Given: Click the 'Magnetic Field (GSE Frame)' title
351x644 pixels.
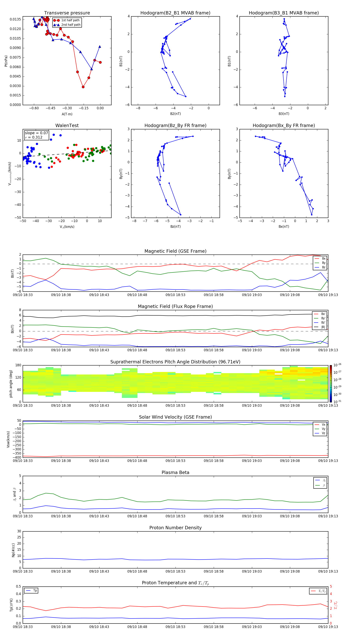Looking at the screenshot, I should [175, 251].
